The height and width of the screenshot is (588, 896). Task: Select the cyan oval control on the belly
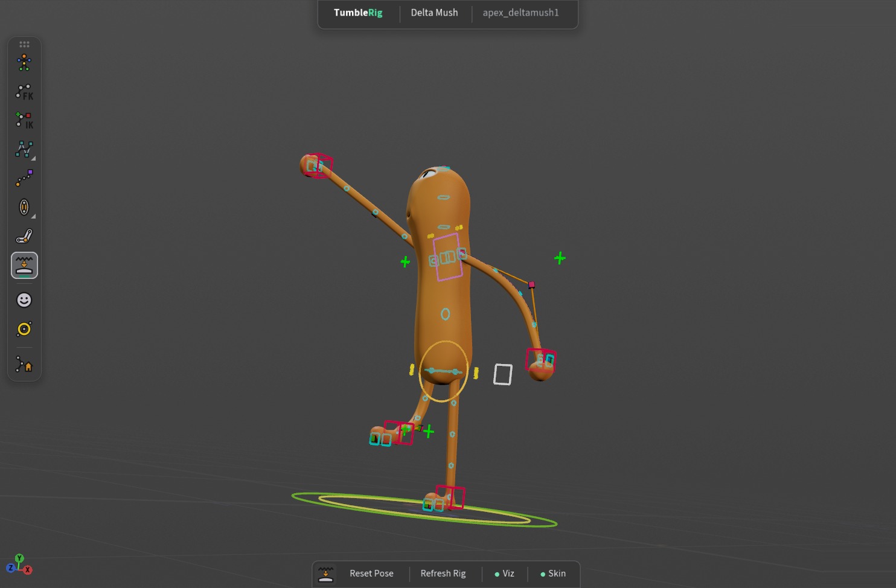[x=445, y=314]
